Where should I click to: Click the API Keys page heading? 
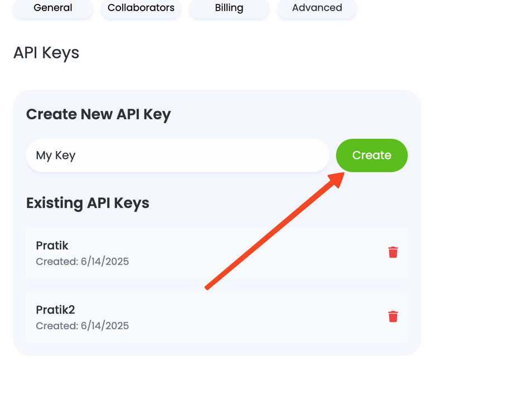coord(46,53)
